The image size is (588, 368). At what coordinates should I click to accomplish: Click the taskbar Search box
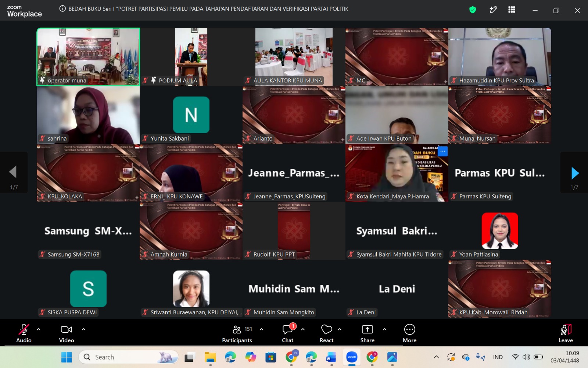[129, 357]
